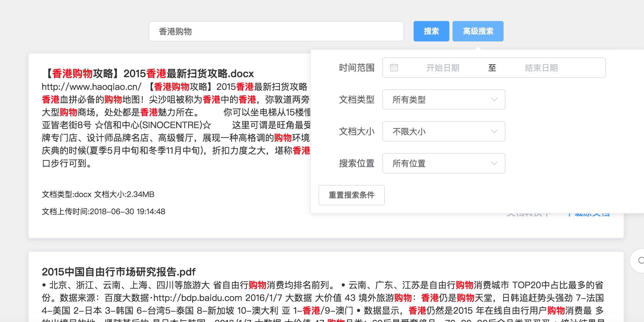644x322 pixels.
Task: Click the 文档类型:docx 文档大小:2.34MB text
Action: tap(98, 194)
